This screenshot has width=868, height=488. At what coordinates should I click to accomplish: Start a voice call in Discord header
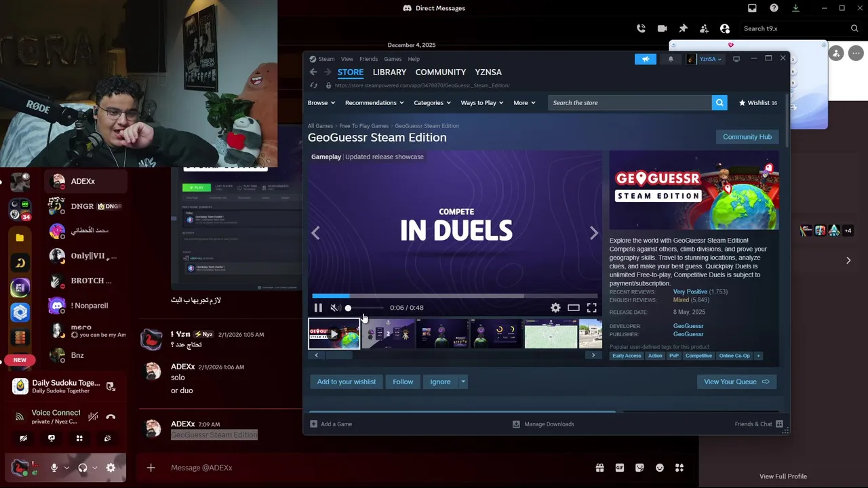click(x=641, y=28)
